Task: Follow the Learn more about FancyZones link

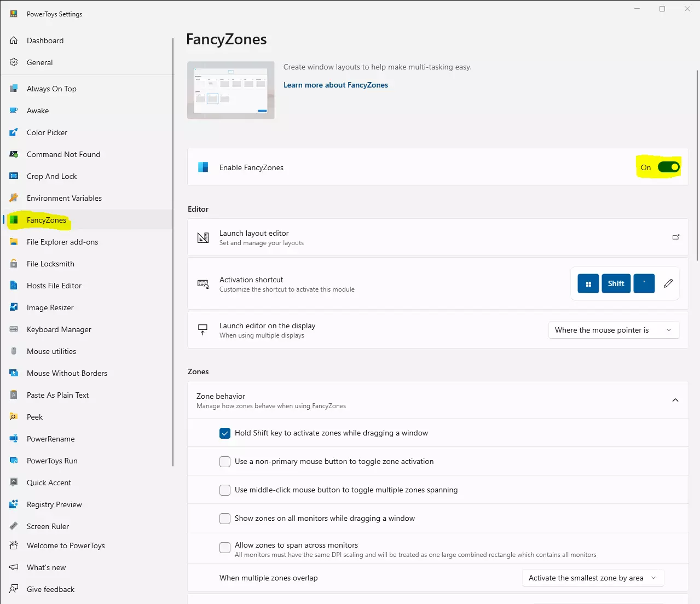Action: coord(335,85)
